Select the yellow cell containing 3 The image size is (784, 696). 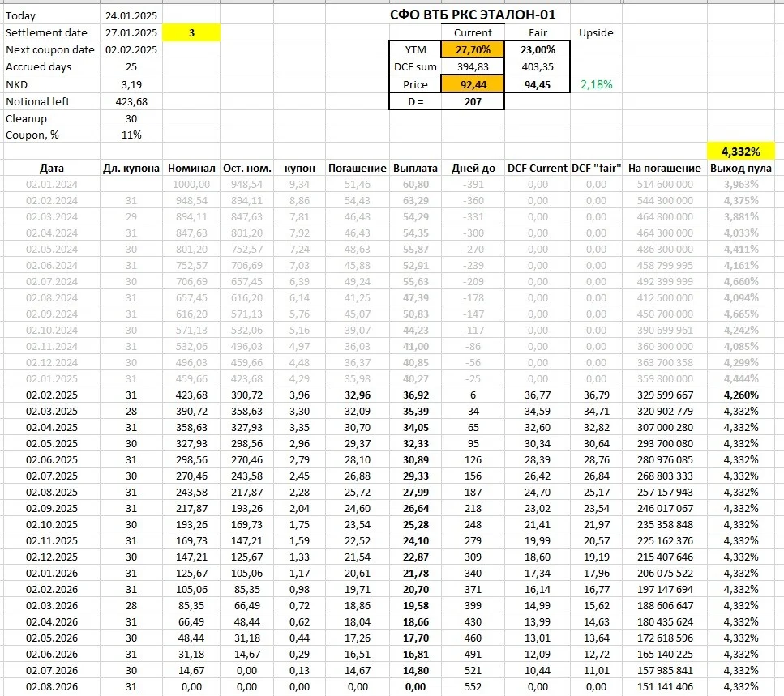[191, 33]
